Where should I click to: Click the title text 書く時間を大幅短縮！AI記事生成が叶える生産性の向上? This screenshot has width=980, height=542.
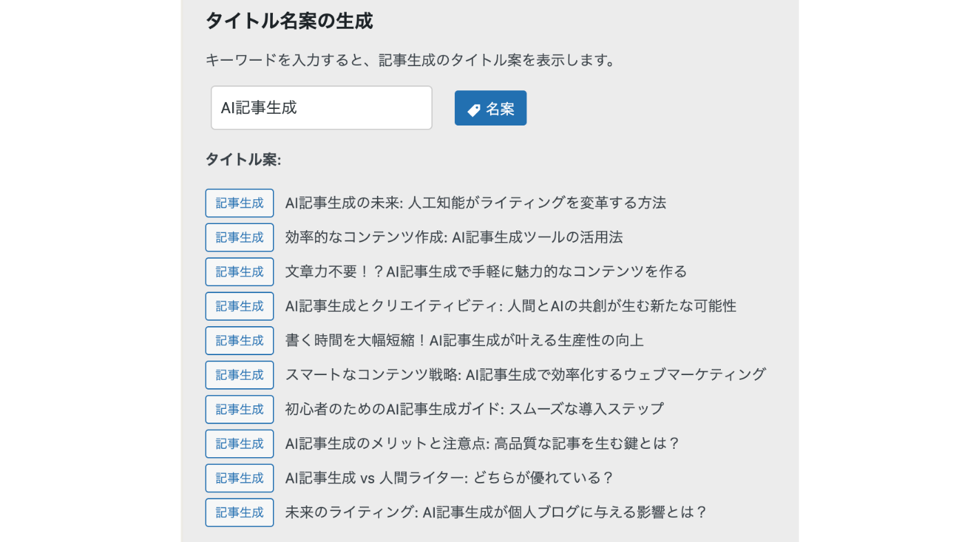(465, 341)
